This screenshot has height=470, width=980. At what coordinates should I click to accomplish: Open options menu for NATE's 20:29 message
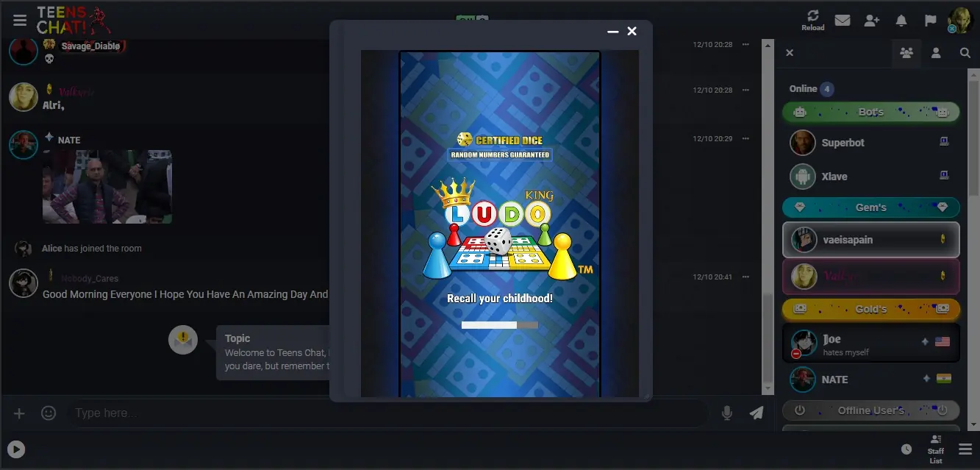tap(745, 139)
